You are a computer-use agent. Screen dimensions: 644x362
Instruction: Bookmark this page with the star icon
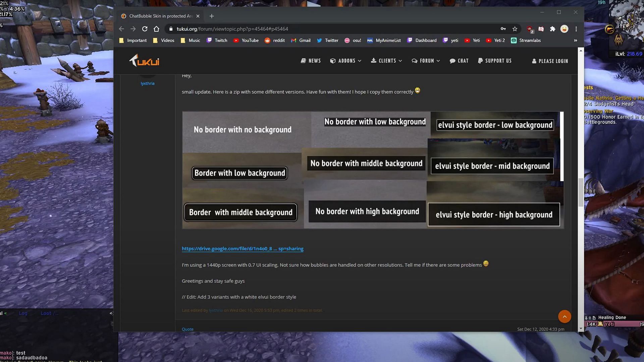[515, 29]
